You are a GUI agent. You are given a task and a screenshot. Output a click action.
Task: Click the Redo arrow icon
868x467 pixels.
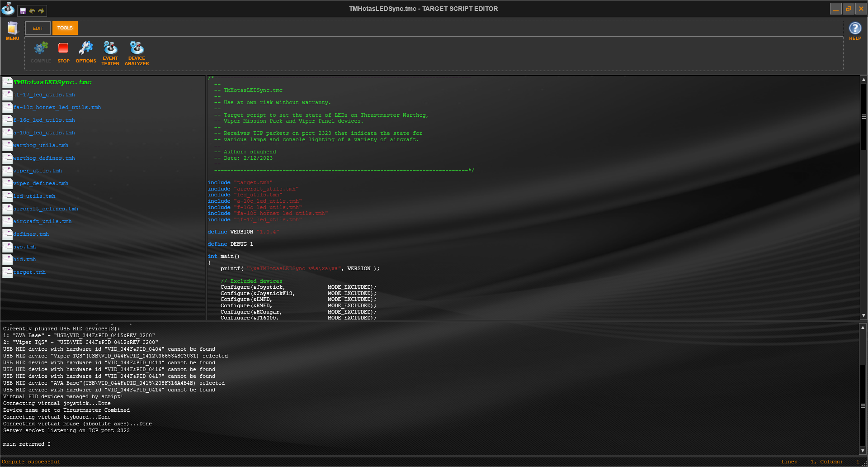coord(41,11)
